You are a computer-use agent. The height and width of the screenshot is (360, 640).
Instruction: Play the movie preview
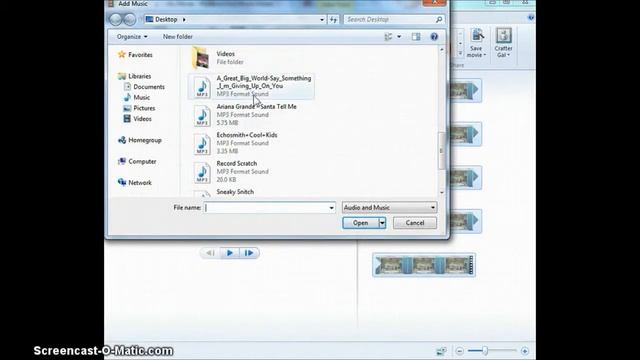pyautogui.click(x=230, y=253)
